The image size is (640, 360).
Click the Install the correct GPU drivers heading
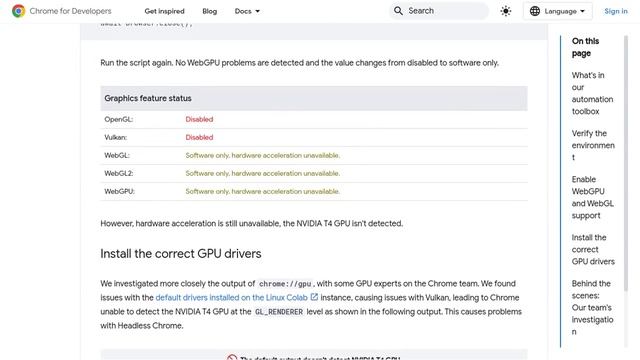[x=181, y=253]
